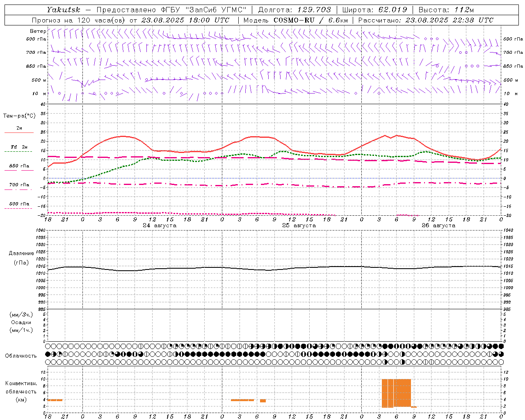Select the Давление panel label
The image size is (525, 420).
tap(21, 253)
